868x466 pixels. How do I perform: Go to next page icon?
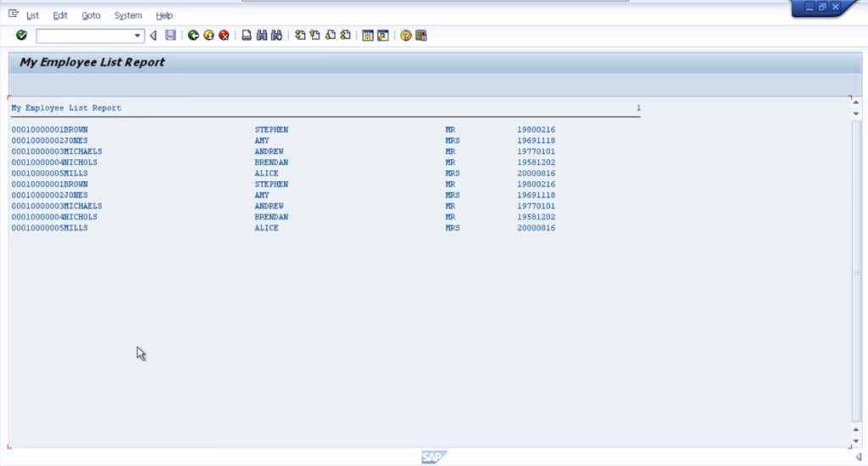[x=331, y=36]
